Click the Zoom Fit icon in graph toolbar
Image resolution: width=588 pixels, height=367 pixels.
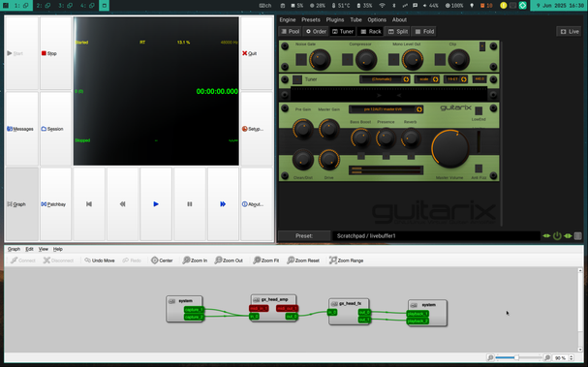(x=265, y=260)
